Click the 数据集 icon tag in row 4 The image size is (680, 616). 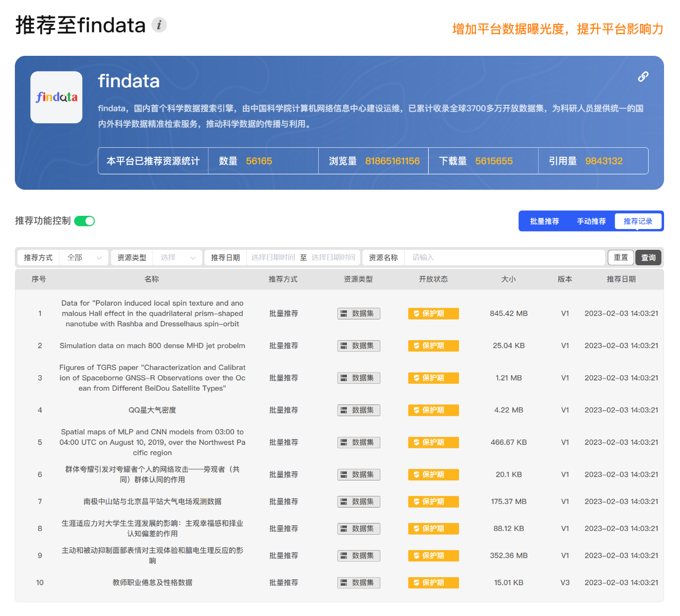[359, 410]
